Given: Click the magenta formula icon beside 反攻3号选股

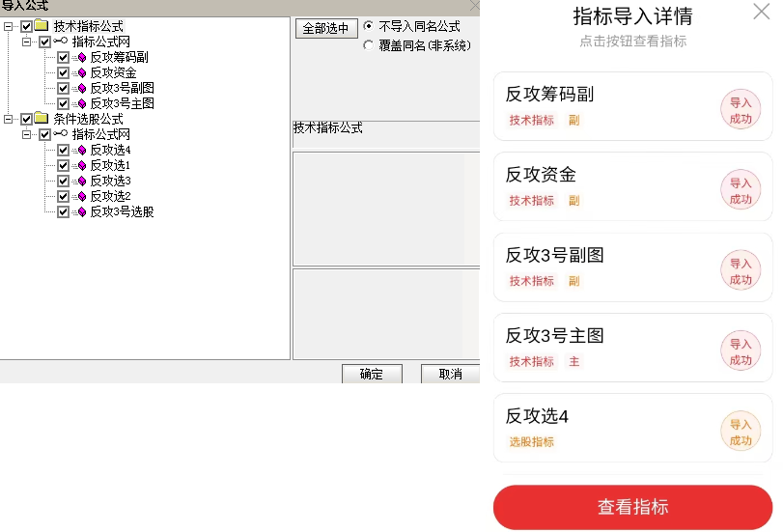Looking at the screenshot, I should (x=82, y=212).
